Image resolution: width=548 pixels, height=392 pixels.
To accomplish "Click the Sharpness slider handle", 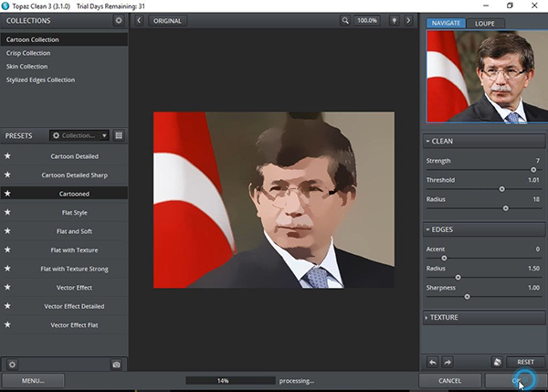I will click(467, 297).
